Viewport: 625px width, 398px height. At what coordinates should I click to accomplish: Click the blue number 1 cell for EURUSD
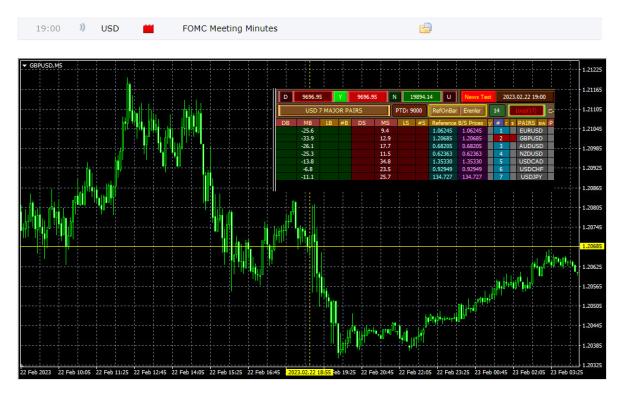tap(501, 131)
